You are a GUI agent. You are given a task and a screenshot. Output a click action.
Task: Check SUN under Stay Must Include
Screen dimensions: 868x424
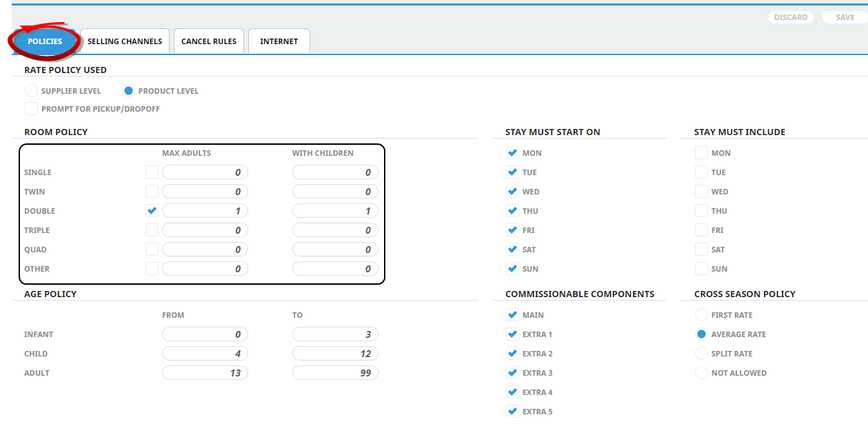(x=701, y=269)
